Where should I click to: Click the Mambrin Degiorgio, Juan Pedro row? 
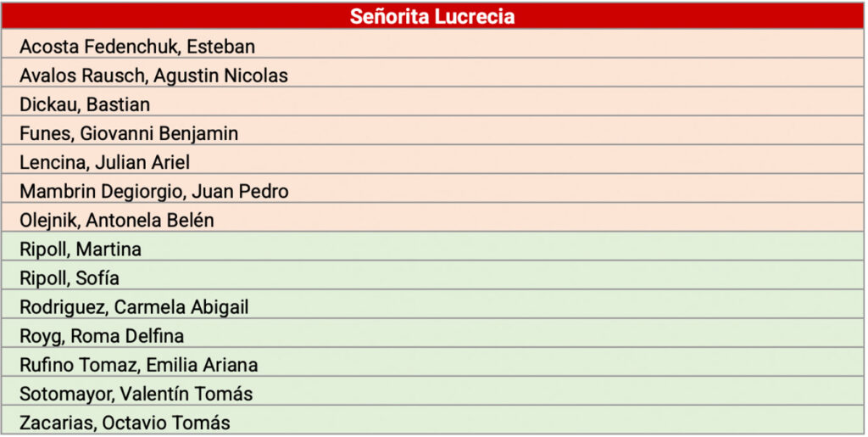153,191
